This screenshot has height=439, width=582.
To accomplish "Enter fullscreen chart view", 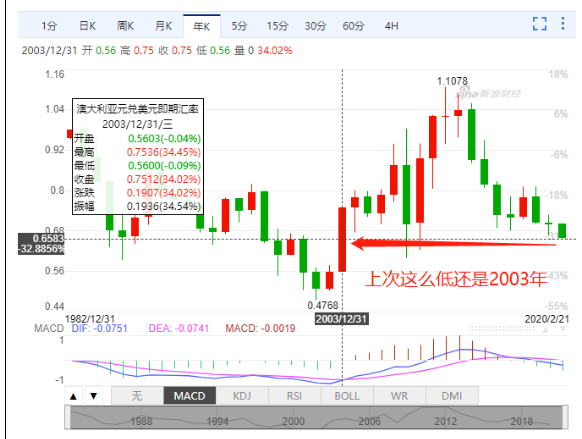I will coord(540,24).
